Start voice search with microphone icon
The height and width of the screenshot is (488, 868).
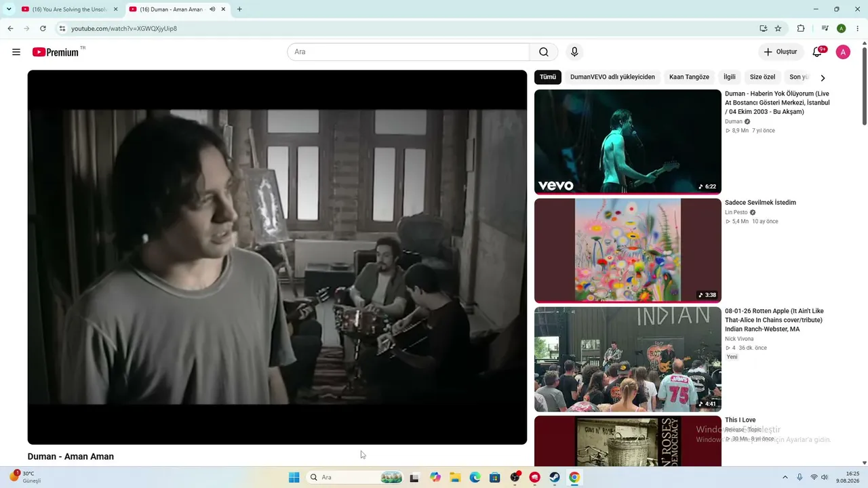coord(574,52)
